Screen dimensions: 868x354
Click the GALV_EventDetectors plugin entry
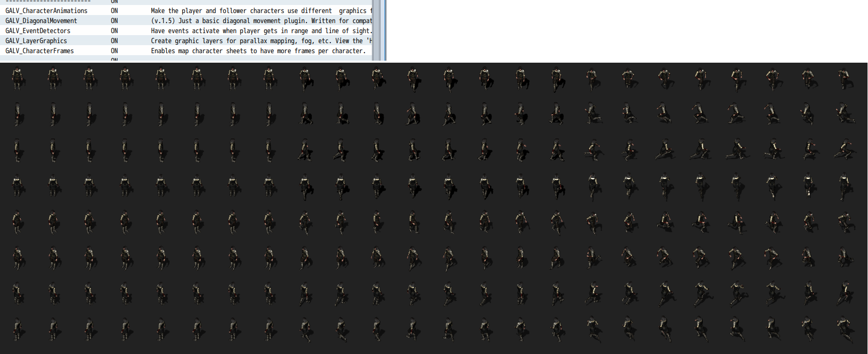click(x=38, y=31)
